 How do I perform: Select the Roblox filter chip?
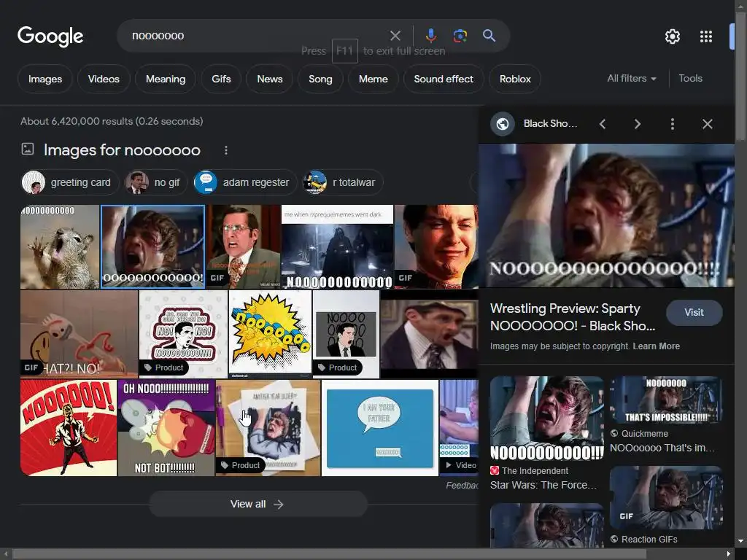[515, 79]
